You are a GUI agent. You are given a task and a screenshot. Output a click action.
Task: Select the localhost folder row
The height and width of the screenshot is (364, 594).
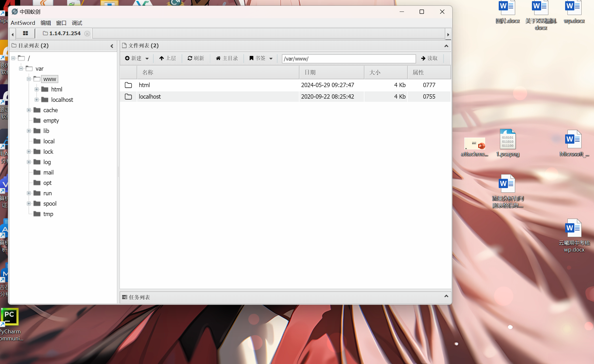150,97
